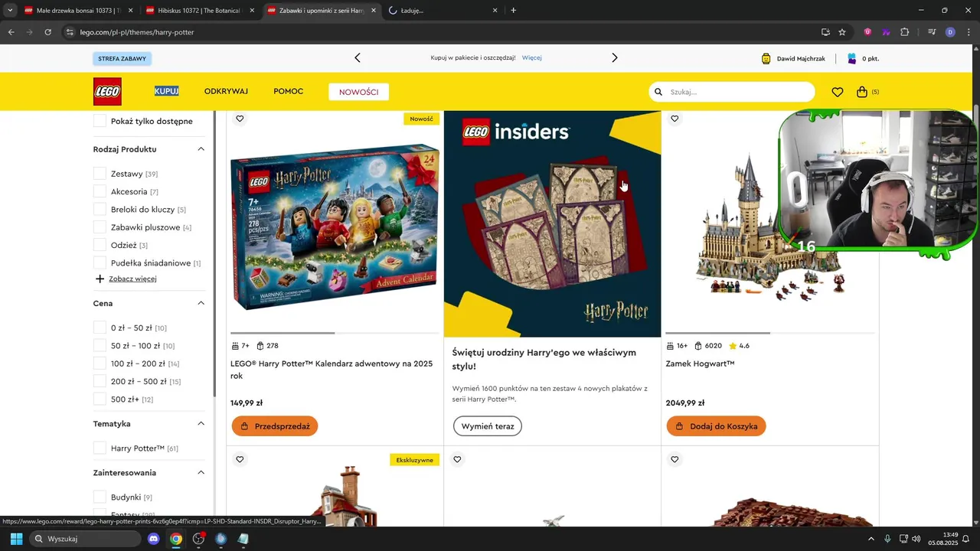Click the Chrome icon in the taskbar

pos(176,539)
